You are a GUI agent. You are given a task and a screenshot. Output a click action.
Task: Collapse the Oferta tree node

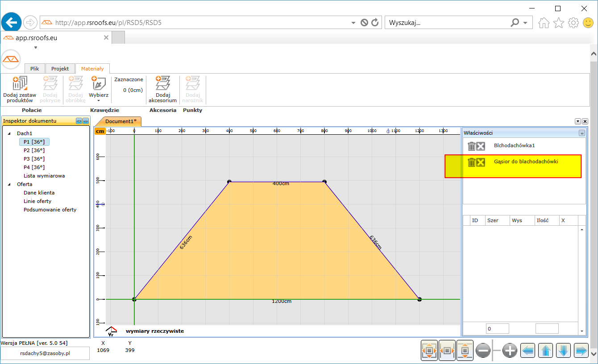tap(10, 184)
